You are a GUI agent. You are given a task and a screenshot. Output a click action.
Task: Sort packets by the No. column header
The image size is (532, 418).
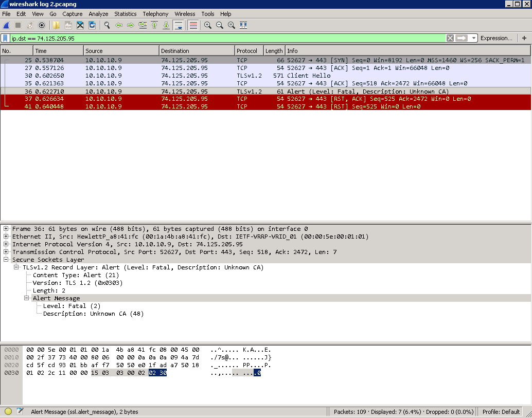coord(16,51)
